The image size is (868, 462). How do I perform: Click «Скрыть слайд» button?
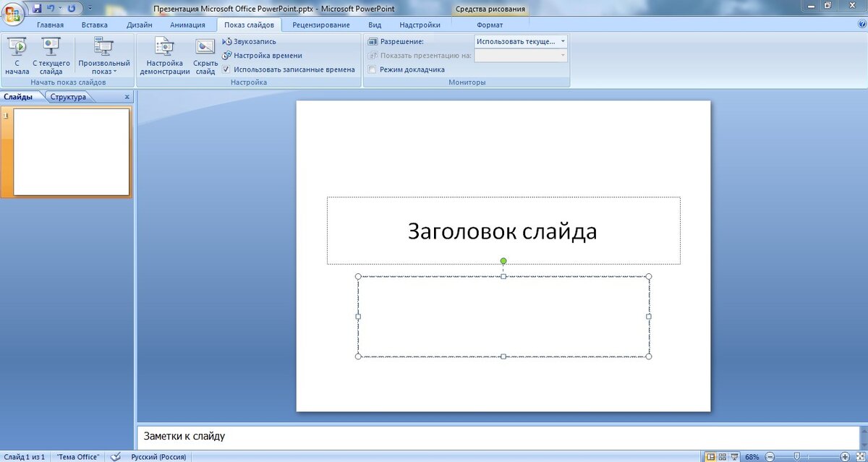pos(205,56)
